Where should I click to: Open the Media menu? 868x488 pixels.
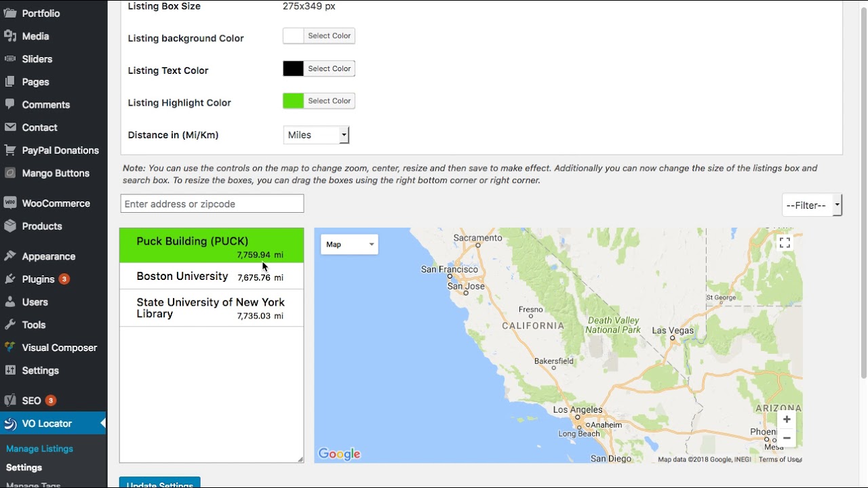point(35,37)
